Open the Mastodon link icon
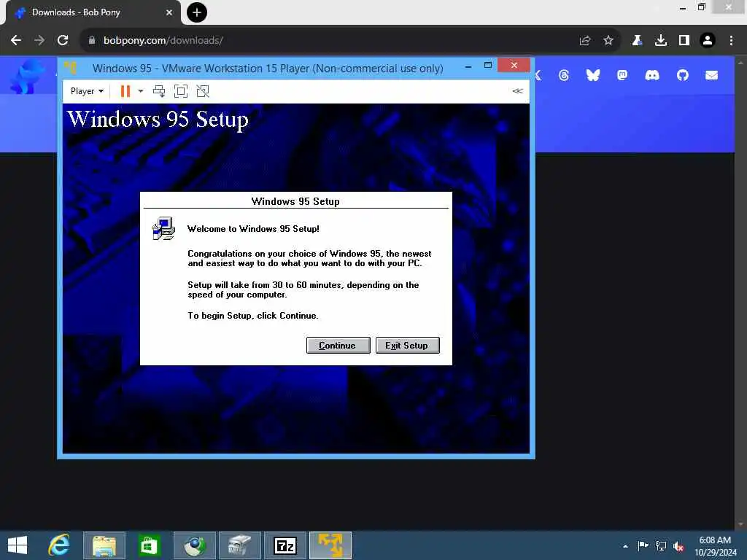 (x=622, y=75)
